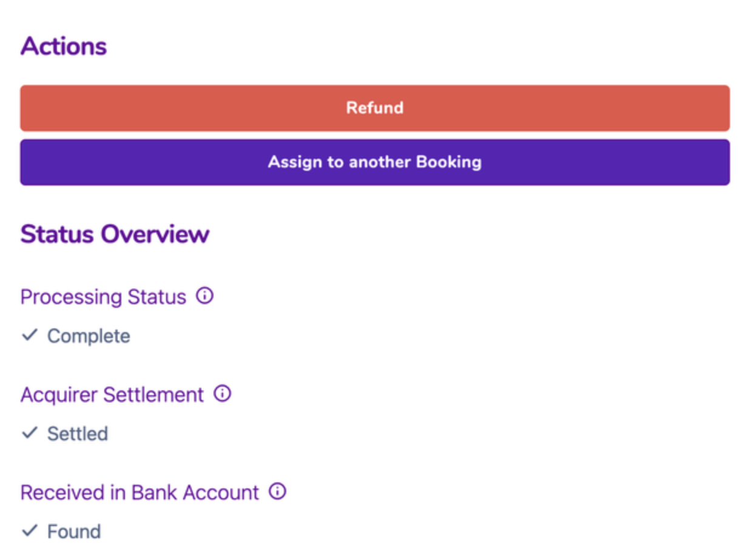
Task: Click the red Refund button
Action: pos(375,108)
